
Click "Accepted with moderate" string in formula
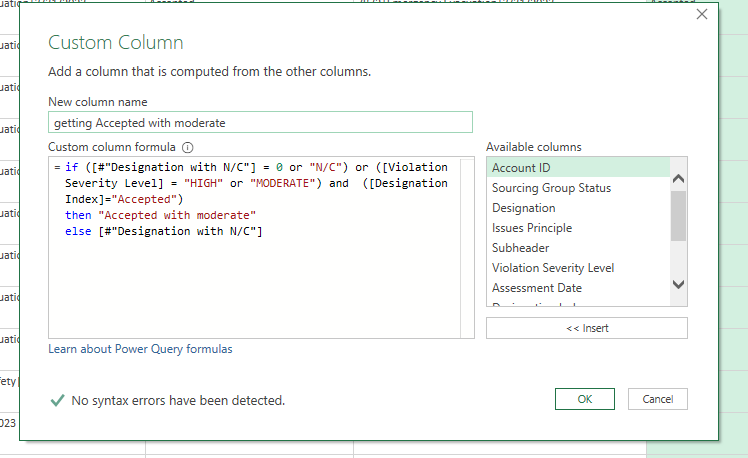[x=177, y=215]
